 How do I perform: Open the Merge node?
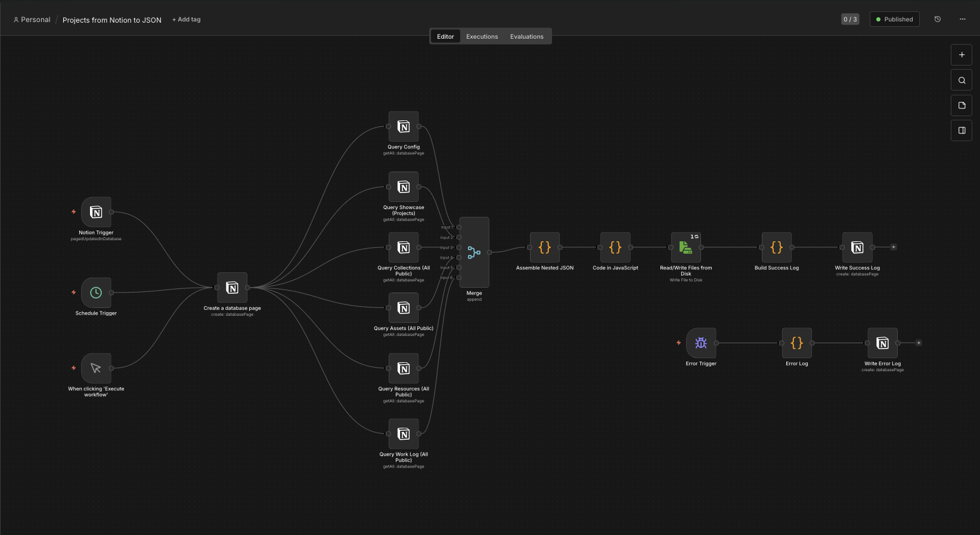[x=474, y=253]
